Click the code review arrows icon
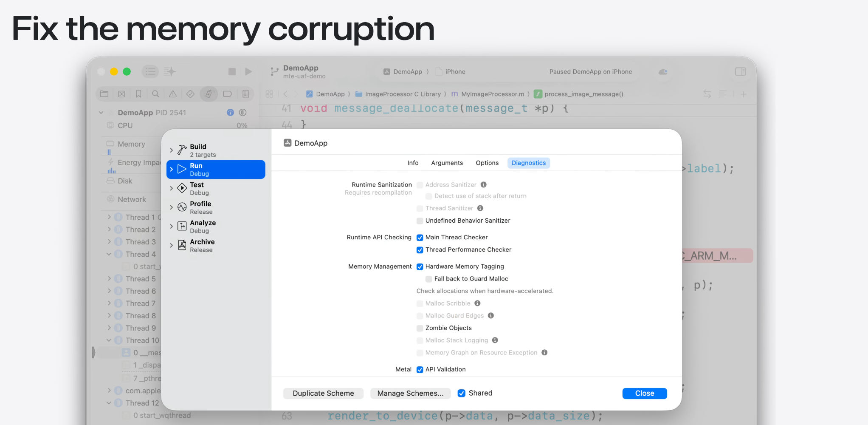 click(x=707, y=94)
